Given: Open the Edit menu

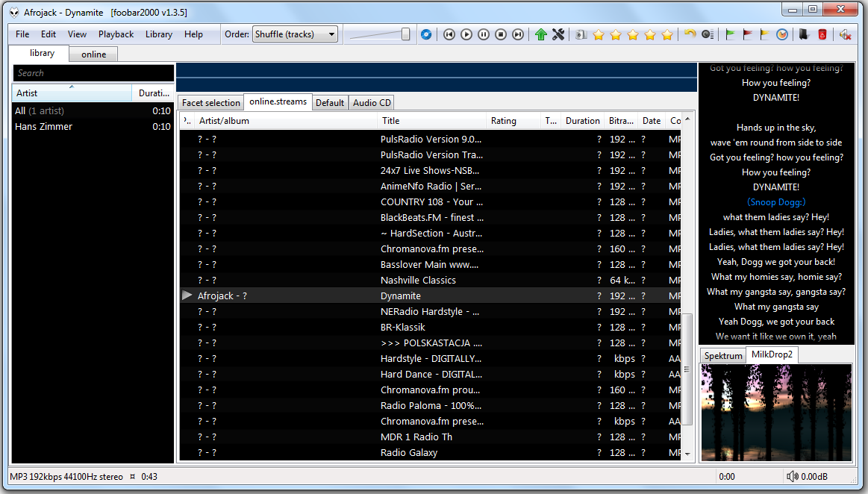Looking at the screenshot, I should pyautogui.click(x=49, y=34).
